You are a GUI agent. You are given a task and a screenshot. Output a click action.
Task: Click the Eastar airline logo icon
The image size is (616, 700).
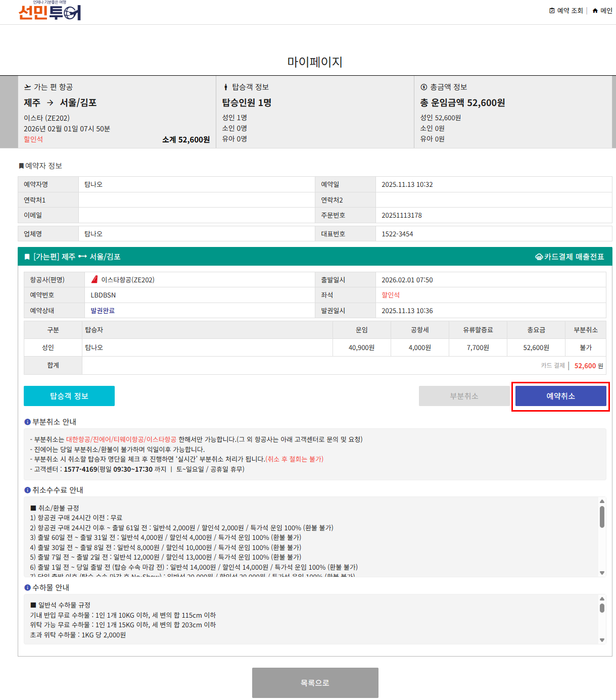coord(94,279)
